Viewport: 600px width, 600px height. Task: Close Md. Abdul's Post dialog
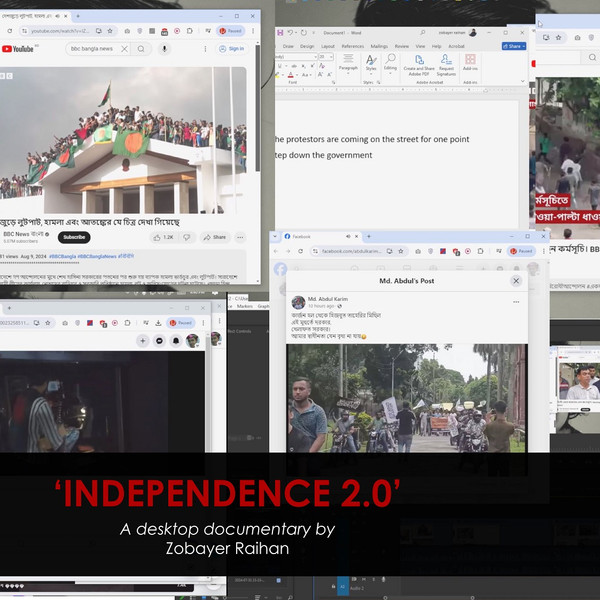(516, 281)
